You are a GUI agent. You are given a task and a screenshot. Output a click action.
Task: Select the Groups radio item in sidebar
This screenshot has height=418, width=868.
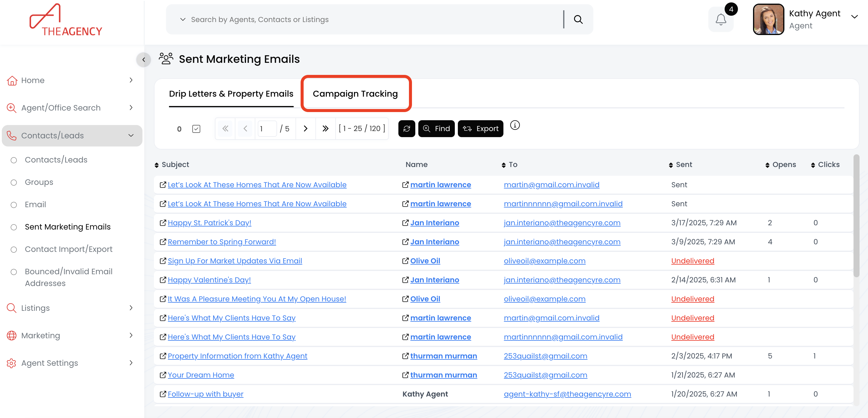39,182
